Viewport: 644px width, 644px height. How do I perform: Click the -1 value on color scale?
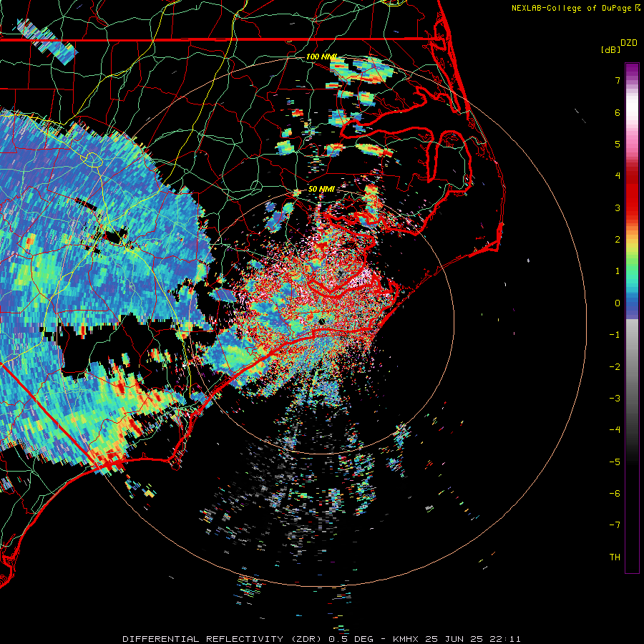pyautogui.click(x=615, y=335)
